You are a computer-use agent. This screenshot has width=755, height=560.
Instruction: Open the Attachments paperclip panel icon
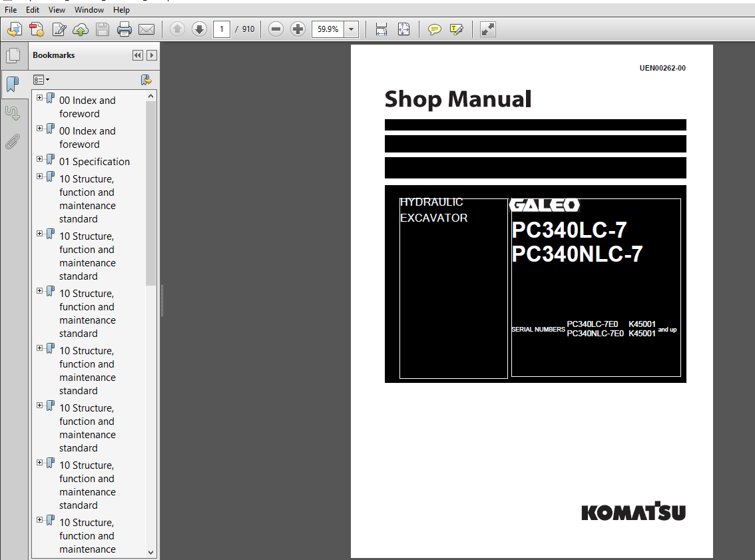click(x=13, y=142)
